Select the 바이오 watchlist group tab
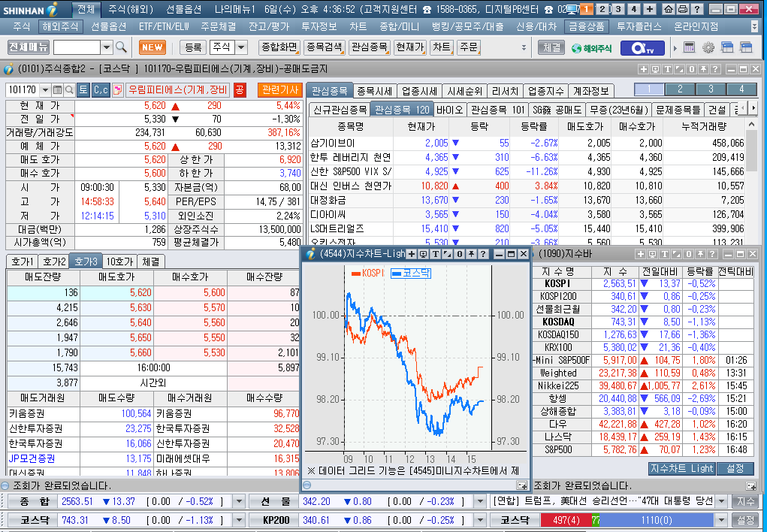 tap(449, 110)
